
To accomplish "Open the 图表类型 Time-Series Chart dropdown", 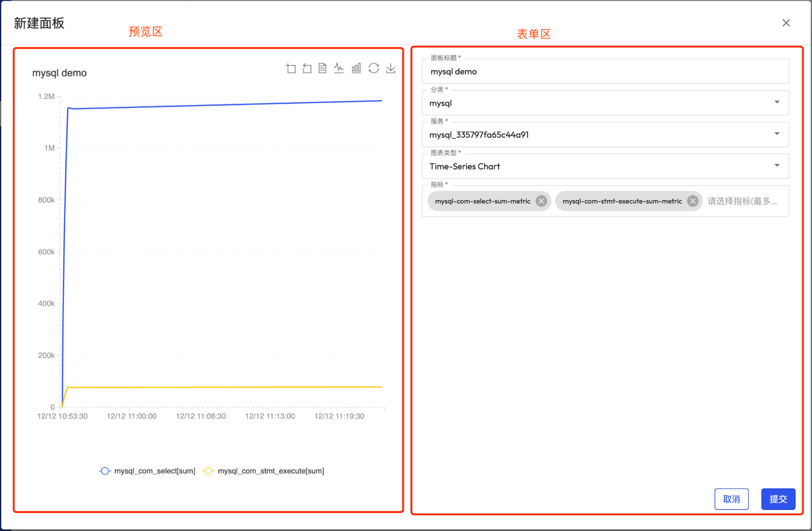I will pyautogui.click(x=605, y=166).
